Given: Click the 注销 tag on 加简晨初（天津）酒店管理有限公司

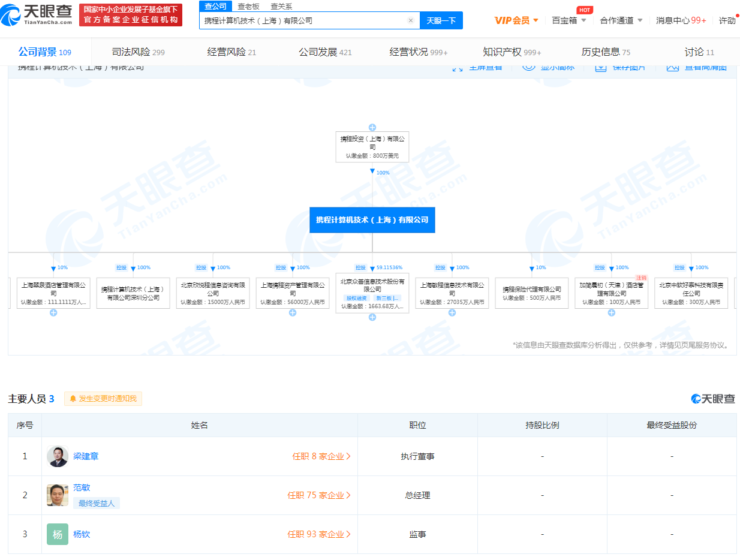Looking at the screenshot, I should 642,278.
